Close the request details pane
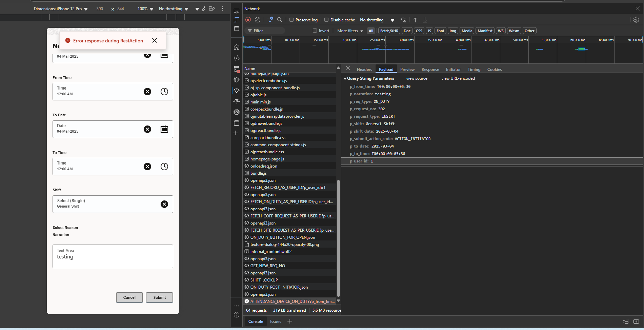 click(348, 69)
